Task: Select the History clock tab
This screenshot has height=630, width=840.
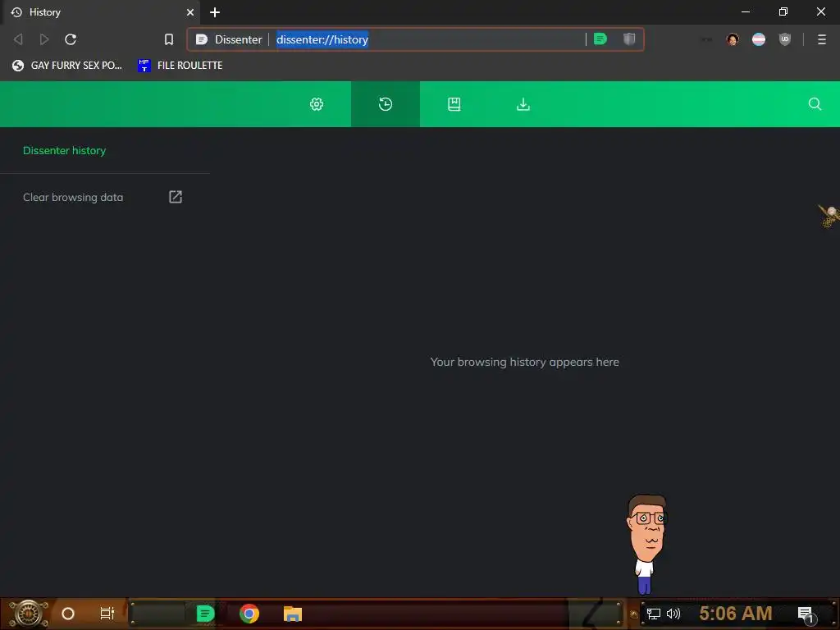Action: point(386,104)
